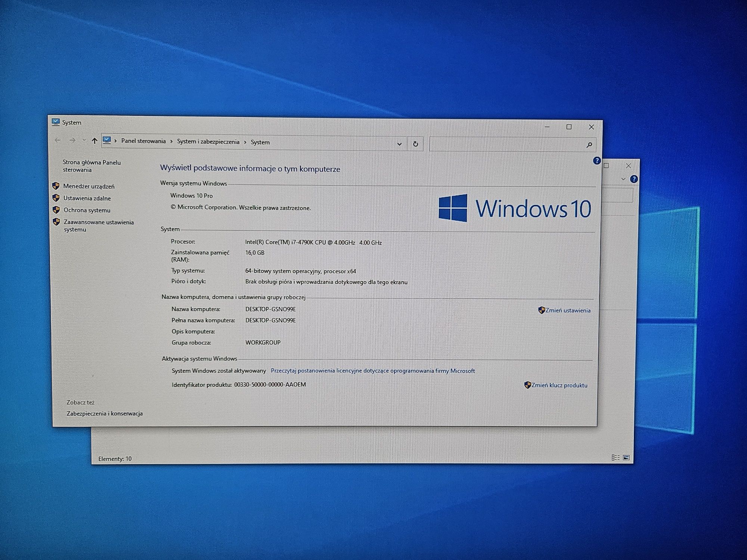Click WORKGROUP value
Viewport: 747px width, 560px height.
[263, 342]
